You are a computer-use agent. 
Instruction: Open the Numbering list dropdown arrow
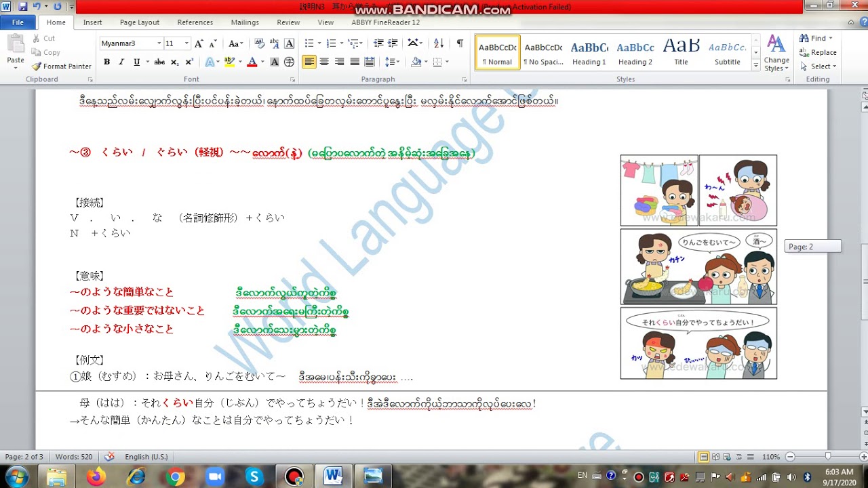(x=340, y=43)
